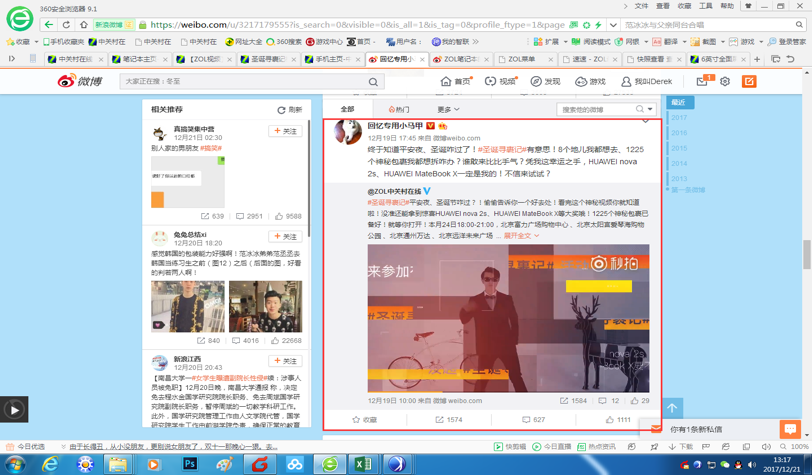
Task: Expand the 收藏 bookmarks dropdown arrow
Action: pyautogui.click(x=36, y=41)
